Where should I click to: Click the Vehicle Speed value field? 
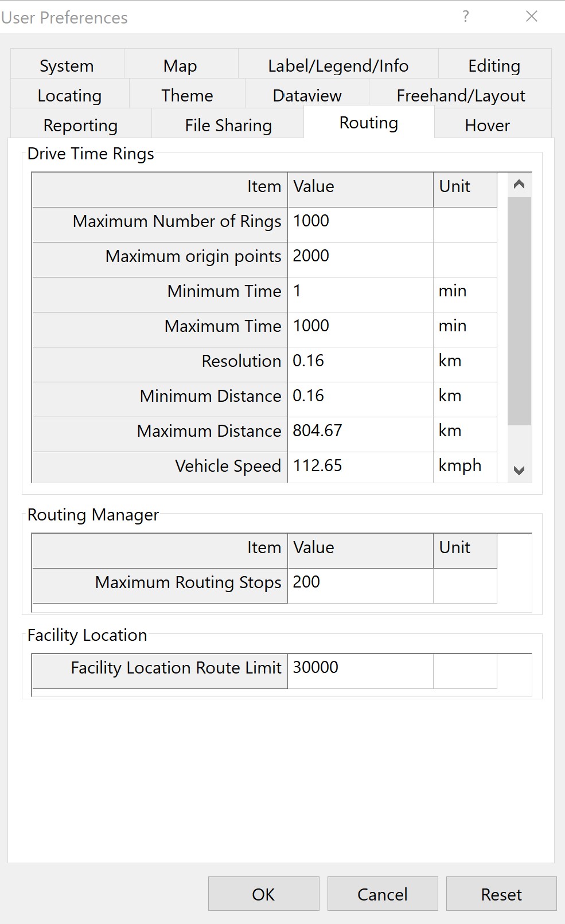point(360,466)
